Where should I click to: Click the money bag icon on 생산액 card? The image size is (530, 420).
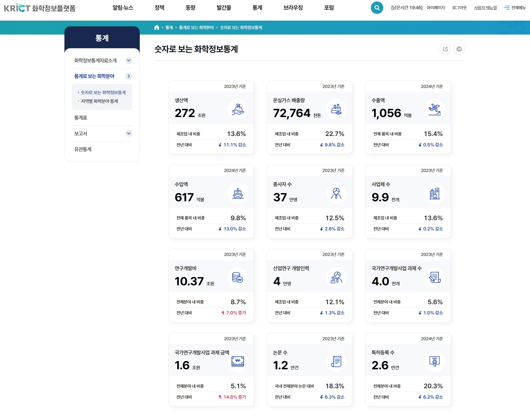[238, 109]
